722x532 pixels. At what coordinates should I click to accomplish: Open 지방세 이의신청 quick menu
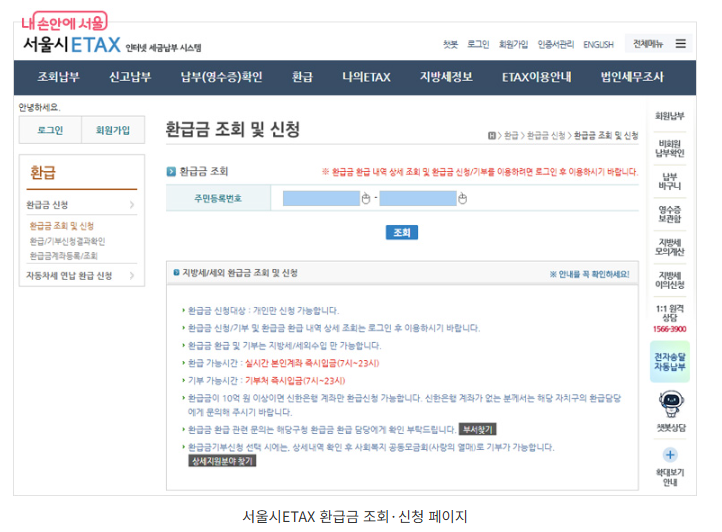[x=670, y=280]
